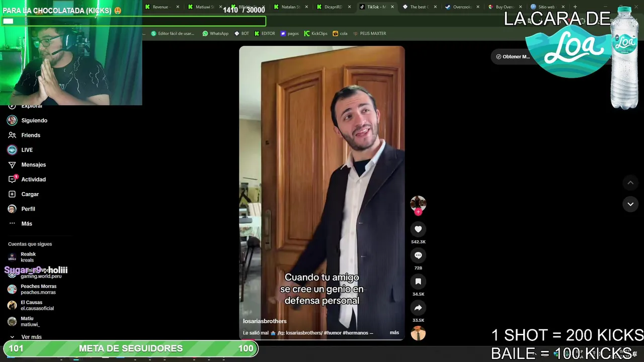Open a new browser tab
The width and height of the screenshot is (644, 362).
[575, 7]
